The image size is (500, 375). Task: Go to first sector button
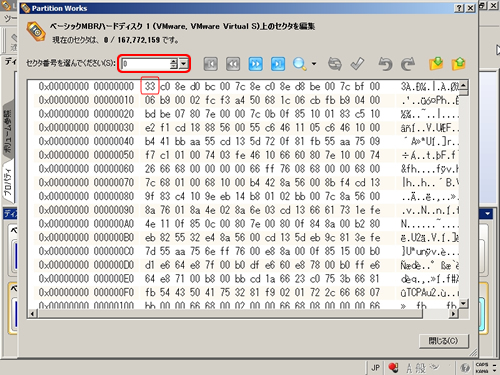click(x=211, y=64)
